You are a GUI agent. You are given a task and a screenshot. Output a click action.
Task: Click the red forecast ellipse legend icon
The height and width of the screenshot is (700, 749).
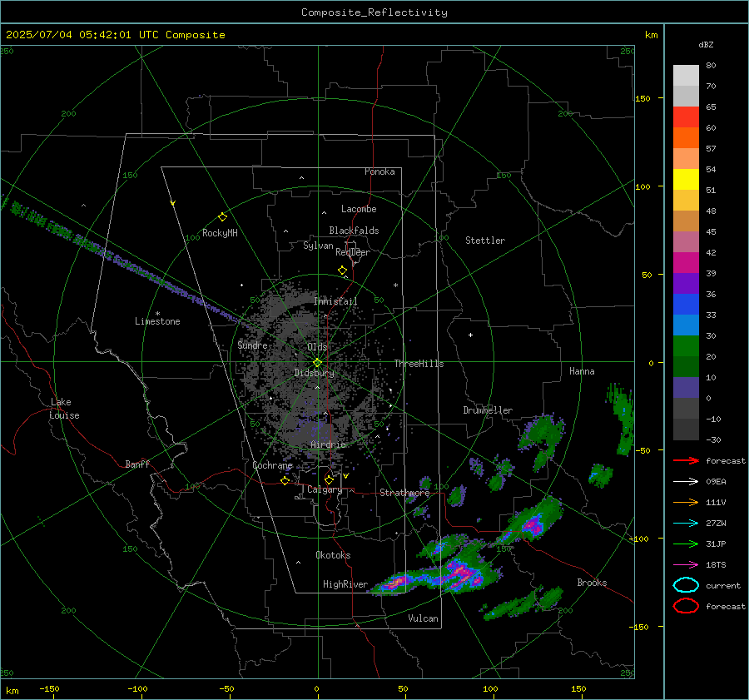686,606
